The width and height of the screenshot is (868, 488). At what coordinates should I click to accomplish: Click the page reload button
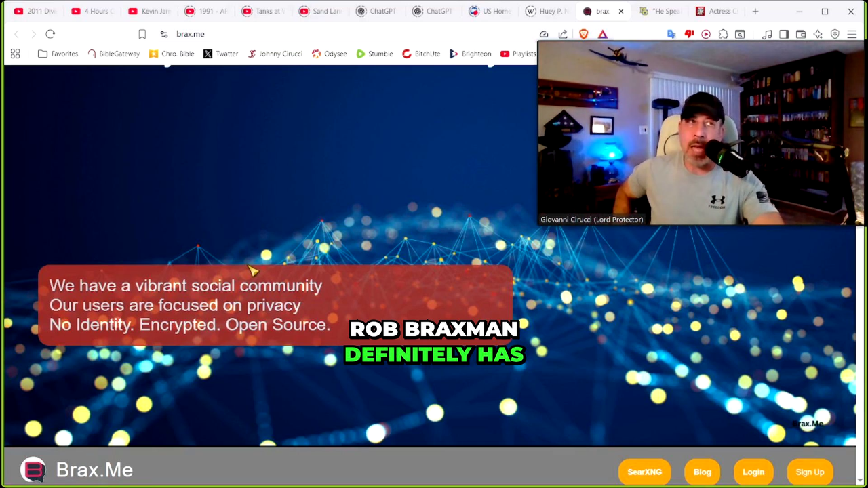coord(50,34)
